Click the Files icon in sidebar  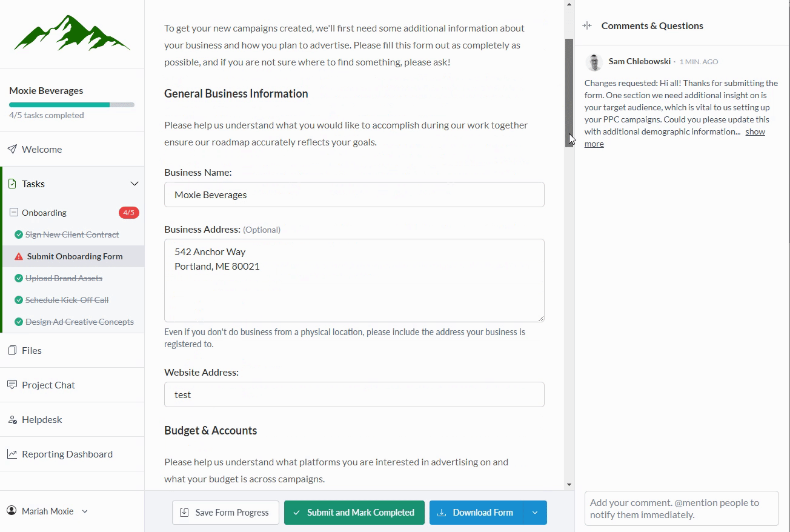(x=12, y=350)
